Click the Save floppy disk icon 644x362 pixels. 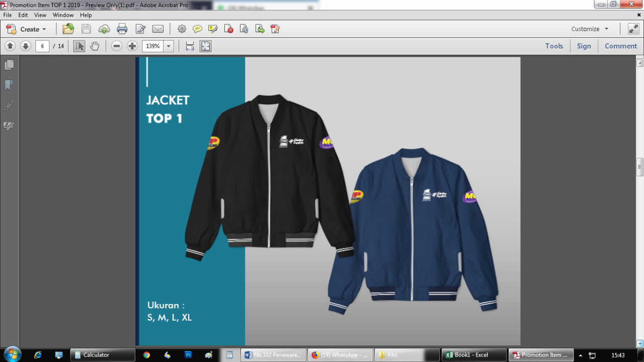point(86,29)
